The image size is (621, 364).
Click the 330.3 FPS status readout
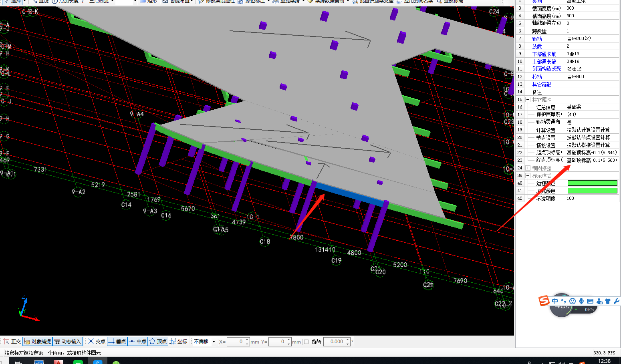coord(604,353)
